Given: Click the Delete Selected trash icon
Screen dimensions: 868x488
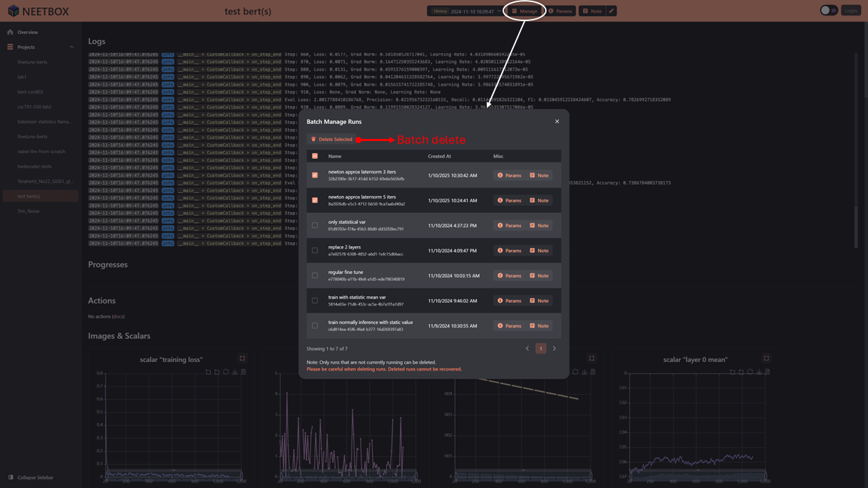Looking at the screenshot, I should [x=315, y=139].
